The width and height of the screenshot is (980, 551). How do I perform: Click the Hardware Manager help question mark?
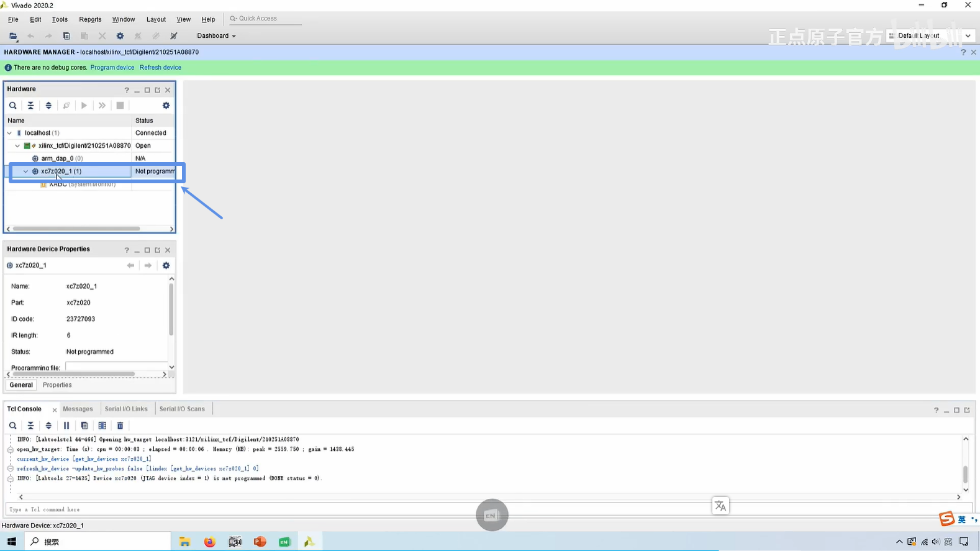[x=963, y=52]
